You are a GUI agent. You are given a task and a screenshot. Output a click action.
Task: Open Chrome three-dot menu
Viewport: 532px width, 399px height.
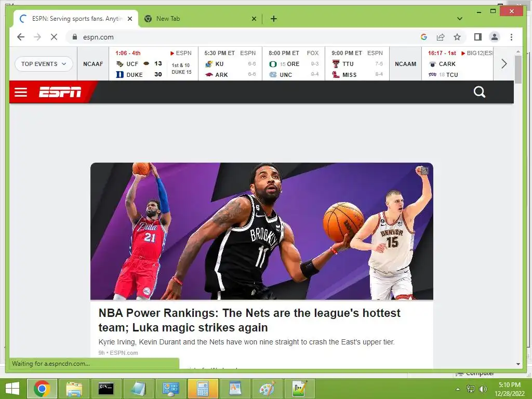[x=511, y=37]
